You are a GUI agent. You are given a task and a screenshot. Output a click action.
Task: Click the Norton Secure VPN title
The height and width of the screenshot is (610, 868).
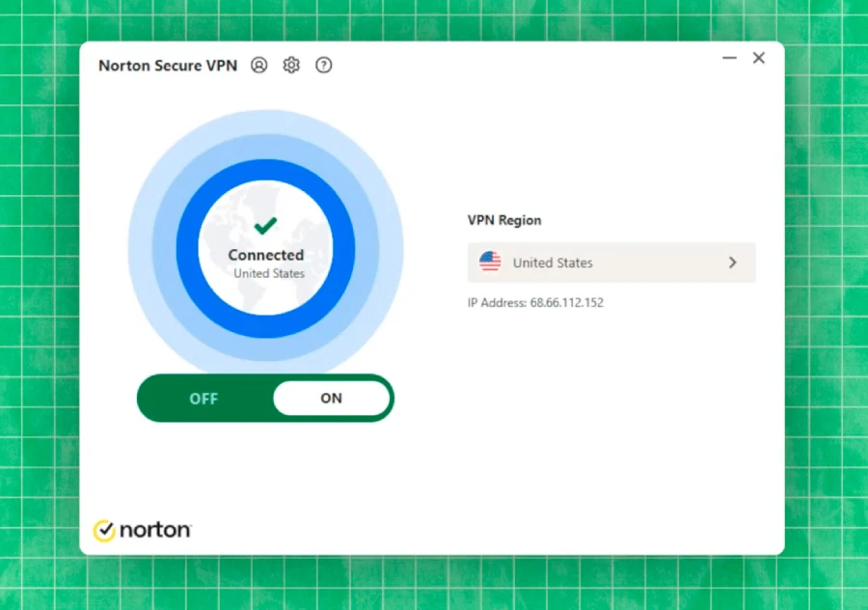(168, 66)
